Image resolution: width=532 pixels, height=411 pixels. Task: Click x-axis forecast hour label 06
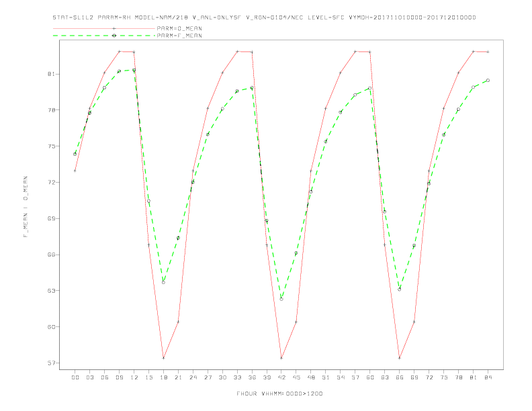click(x=105, y=377)
